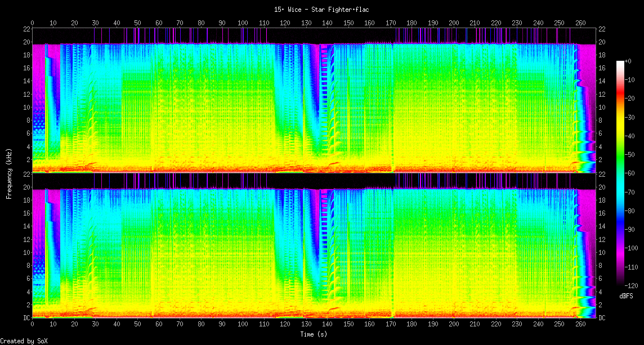Click the 200 tick on the bottom time axis

(x=454, y=324)
